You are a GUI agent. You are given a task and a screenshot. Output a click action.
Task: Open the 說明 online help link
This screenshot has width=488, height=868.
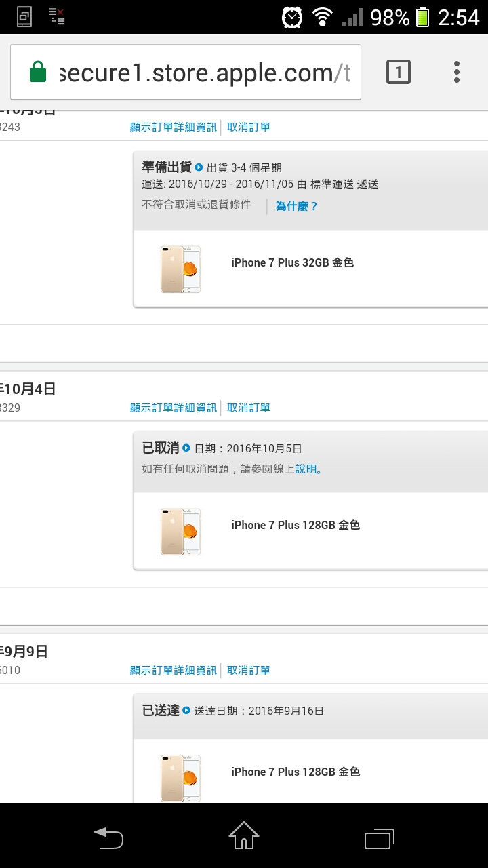306,469
